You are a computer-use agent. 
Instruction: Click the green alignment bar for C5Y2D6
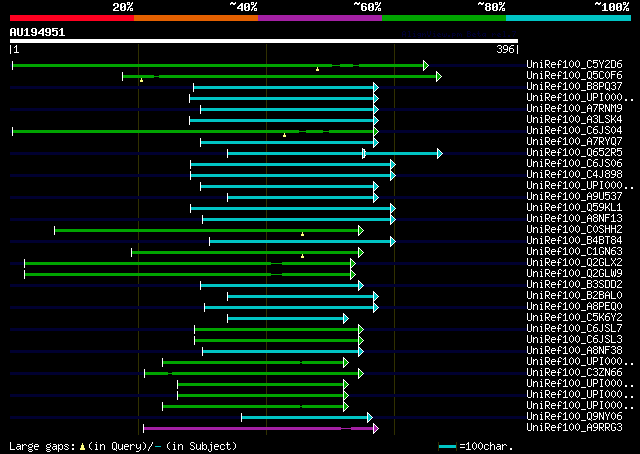tap(220, 65)
